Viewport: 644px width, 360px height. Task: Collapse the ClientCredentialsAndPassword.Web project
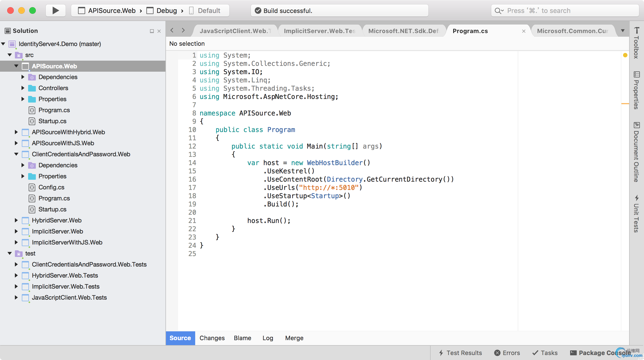pos(16,154)
